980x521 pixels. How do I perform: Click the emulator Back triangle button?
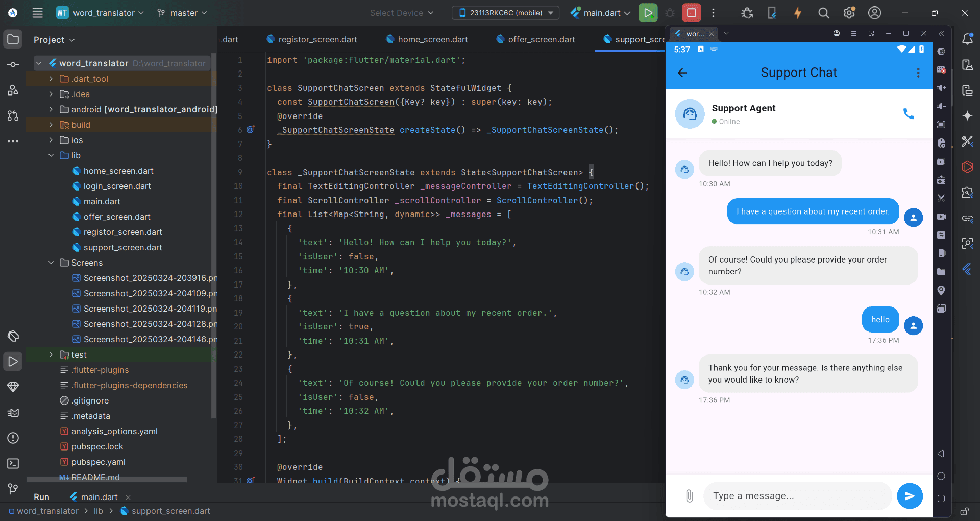(941, 454)
